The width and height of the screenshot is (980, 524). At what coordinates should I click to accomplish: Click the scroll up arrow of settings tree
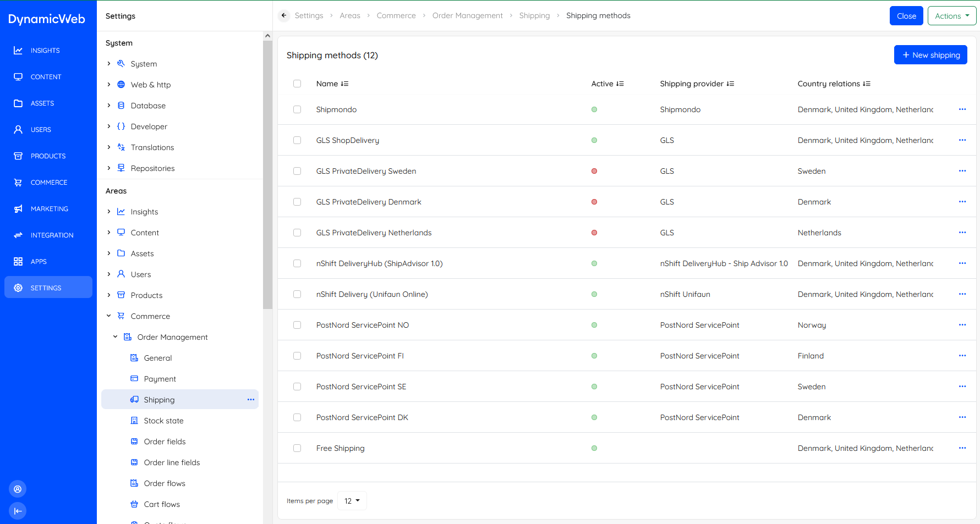coord(267,36)
